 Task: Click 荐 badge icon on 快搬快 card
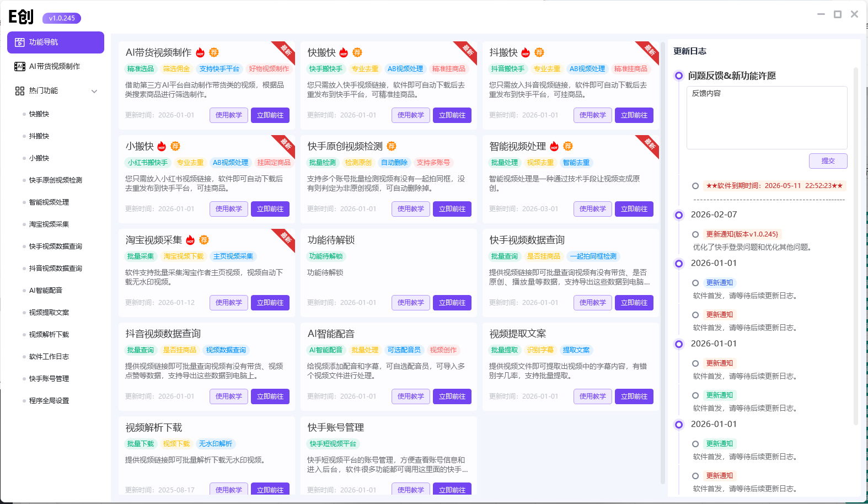(x=357, y=52)
